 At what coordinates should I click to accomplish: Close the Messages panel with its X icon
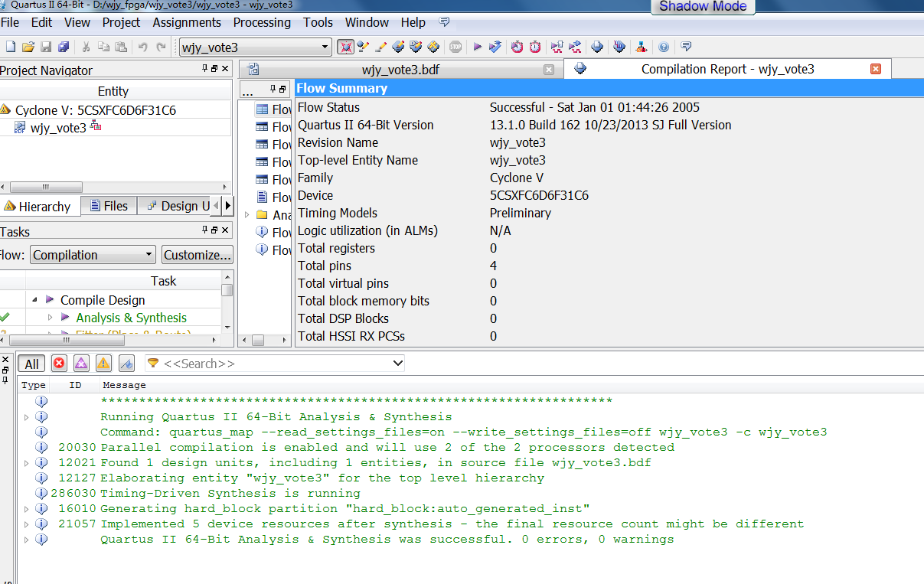coord(5,359)
